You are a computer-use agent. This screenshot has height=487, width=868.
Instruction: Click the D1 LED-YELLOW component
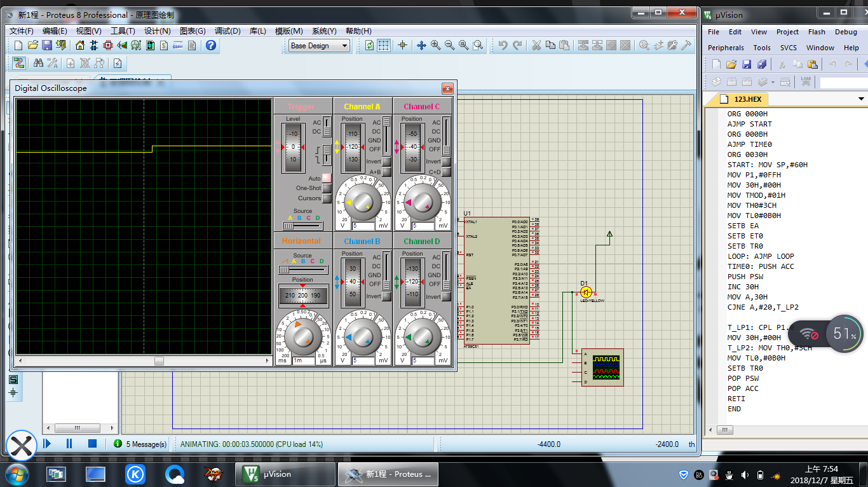(587, 292)
